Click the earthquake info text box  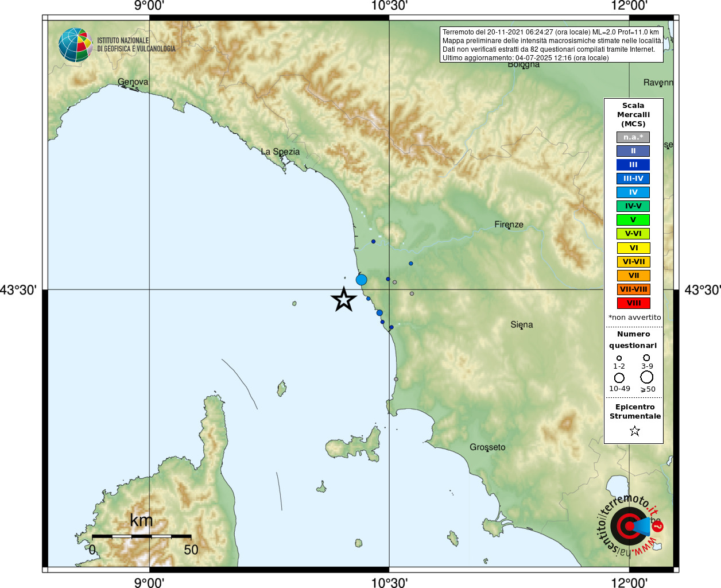coord(552,45)
